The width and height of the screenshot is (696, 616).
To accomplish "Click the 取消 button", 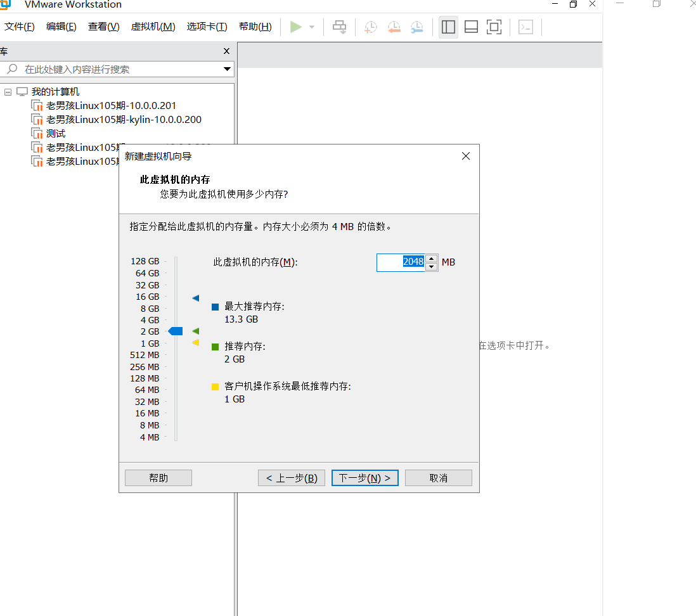I will [439, 478].
